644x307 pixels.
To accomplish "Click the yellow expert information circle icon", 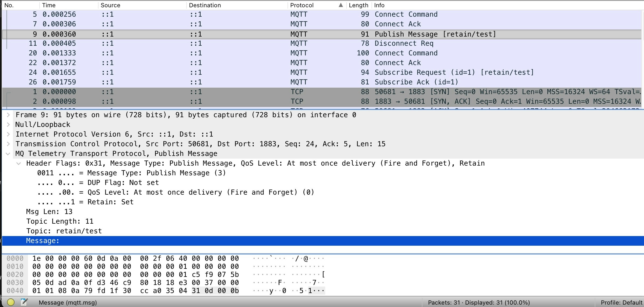I will (11, 302).
